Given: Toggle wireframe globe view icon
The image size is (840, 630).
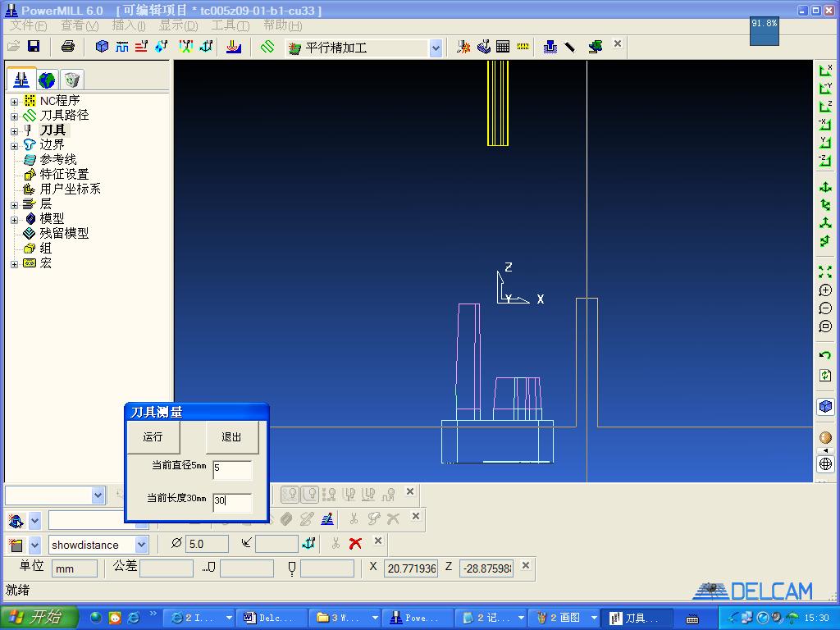Looking at the screenshot, I should pos(825,463).
